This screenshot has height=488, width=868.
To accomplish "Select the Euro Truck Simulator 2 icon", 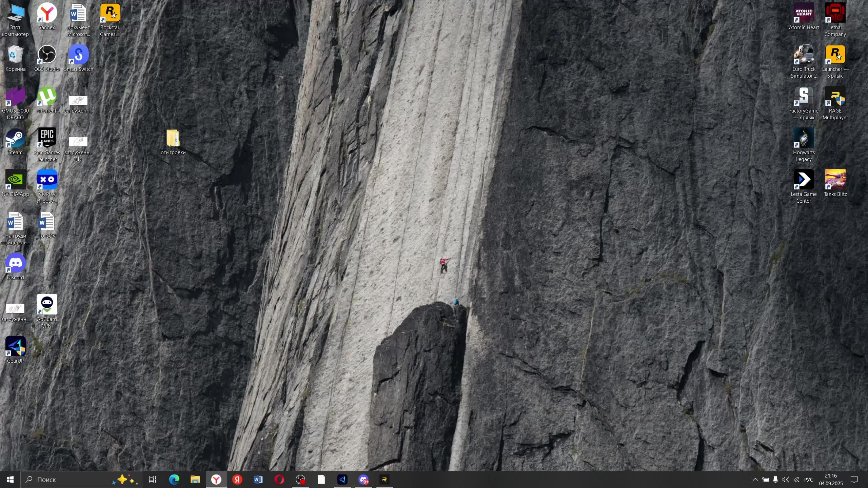I will pos(804,55).
